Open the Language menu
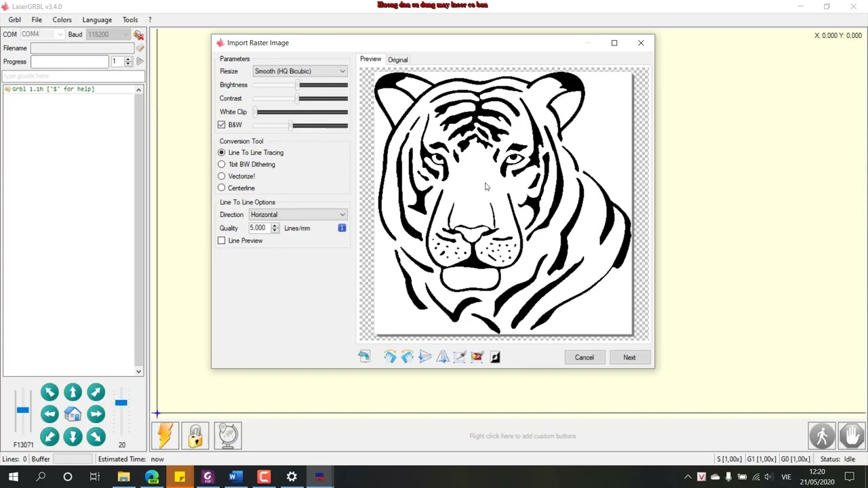 coord(97,20)
